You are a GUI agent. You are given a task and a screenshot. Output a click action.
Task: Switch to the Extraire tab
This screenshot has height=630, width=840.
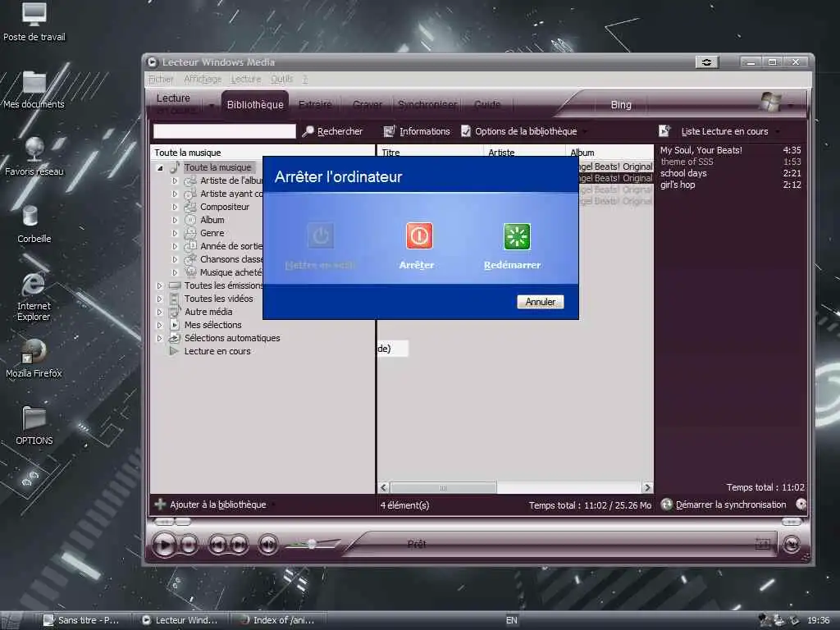click(x=315, y=104)
